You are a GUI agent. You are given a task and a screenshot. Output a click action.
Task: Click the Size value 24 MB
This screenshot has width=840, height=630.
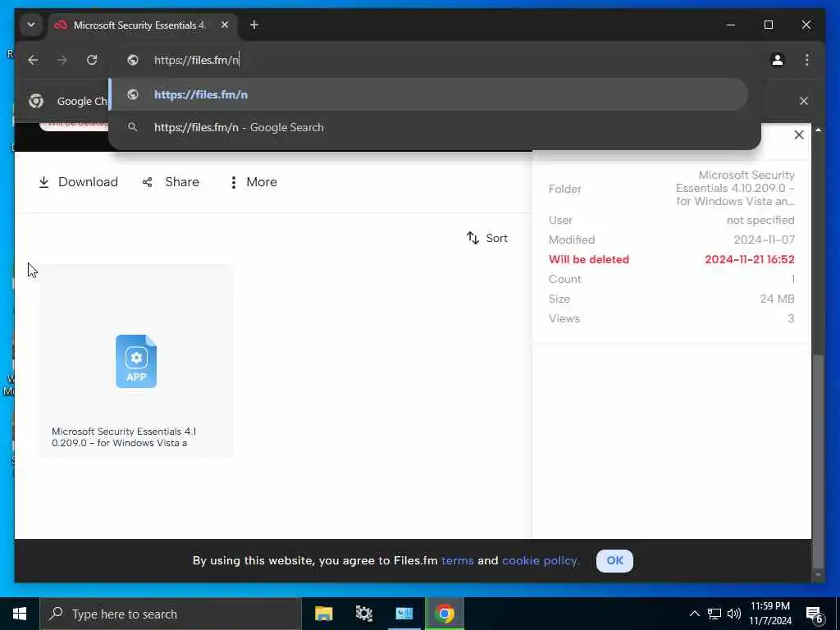(777, 299)
